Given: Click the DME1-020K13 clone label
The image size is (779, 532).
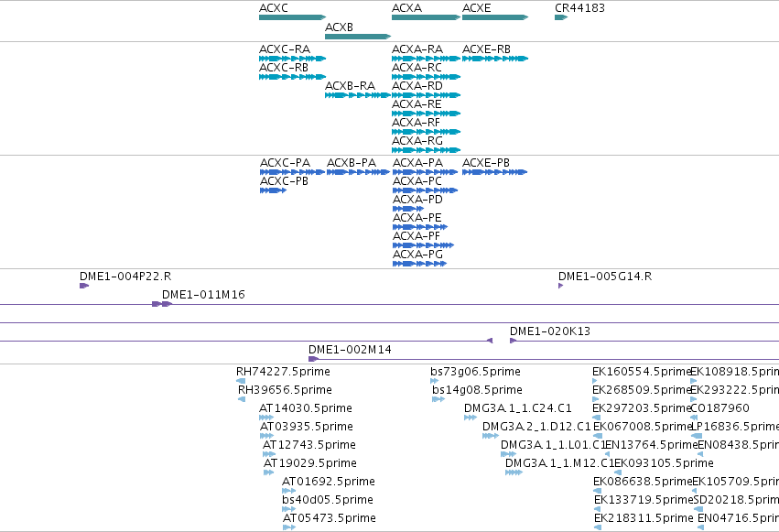Looking at the screenshot, I should 550,331.
